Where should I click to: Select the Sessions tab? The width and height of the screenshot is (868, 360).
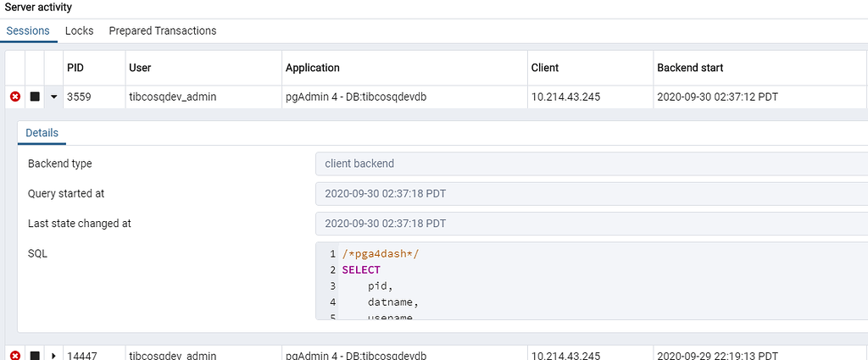pyautogui.click(x=28, y=30)
